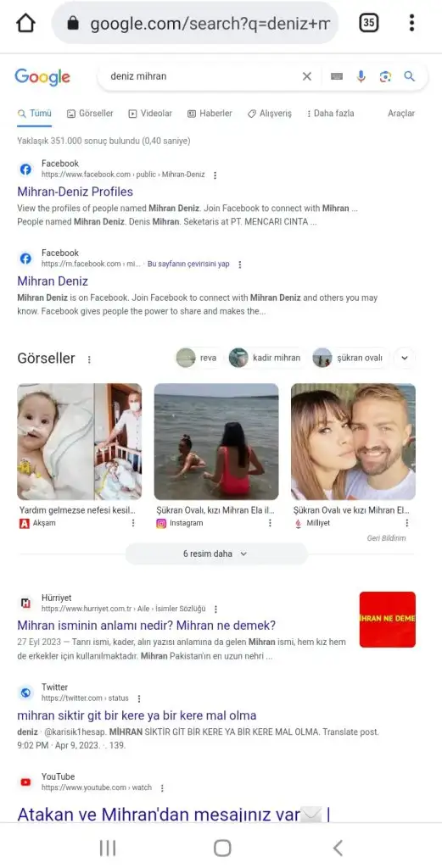Click the blue magnifier search button
The width and height of the screenshot is (442, 868).
[409, 76]
